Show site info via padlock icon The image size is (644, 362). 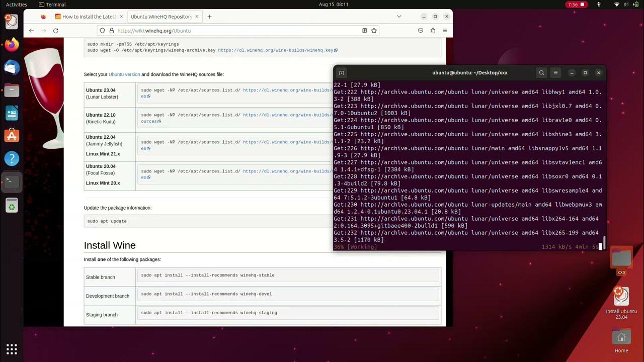(x=111, y=31)
